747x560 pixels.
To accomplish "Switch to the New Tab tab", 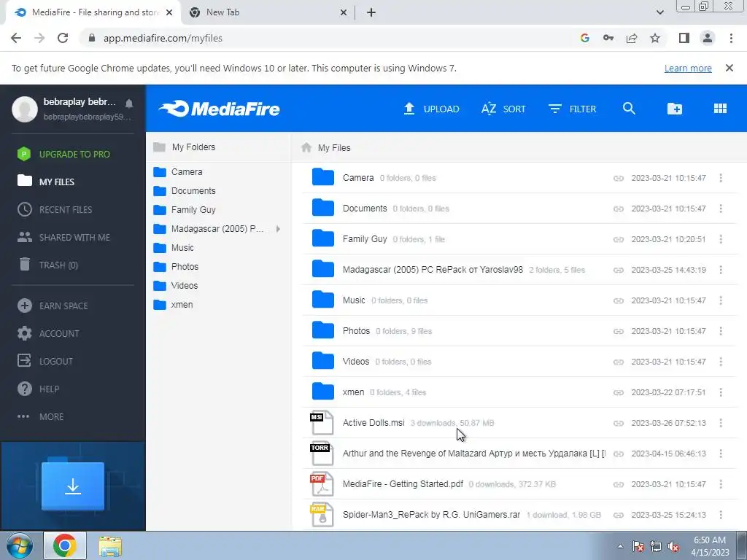I will (267, 12).
